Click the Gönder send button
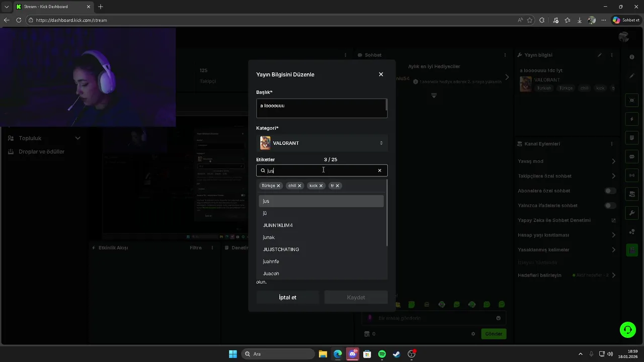Viewport: 644px width, 362px height. tap(494, 334)
